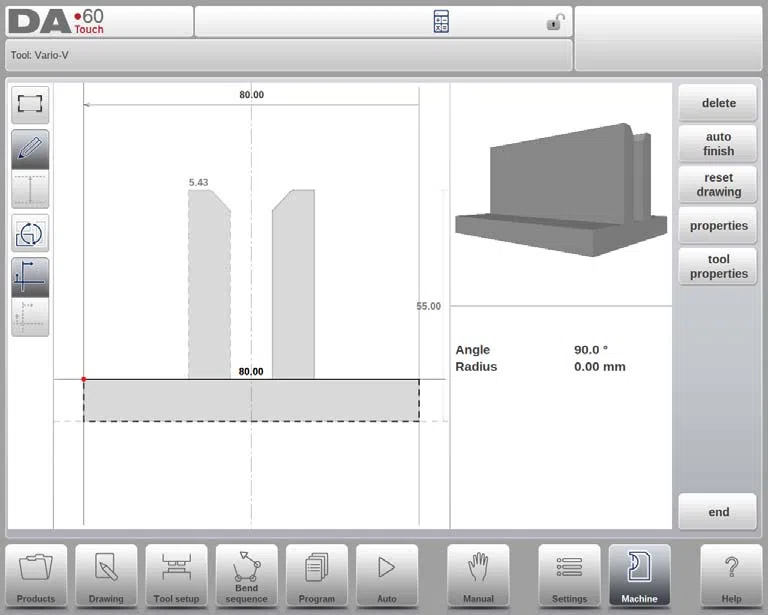Open the Manual mode hand icon

478,576
